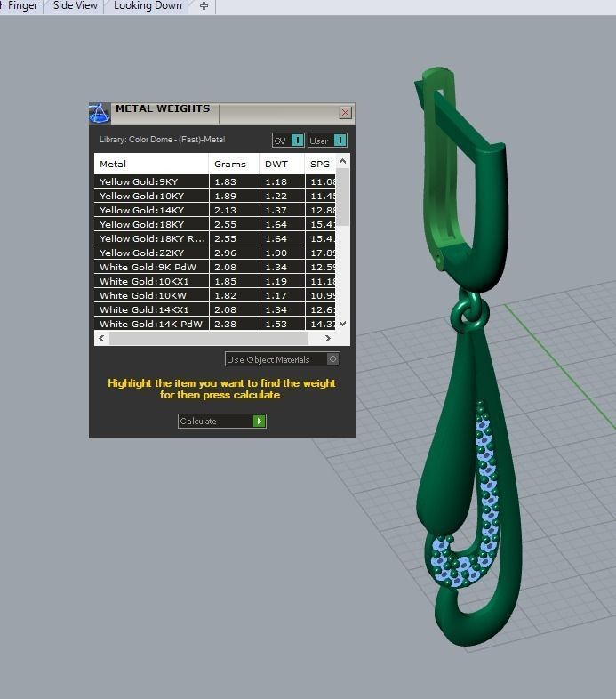The height and width of the screenshot is (699, 616).
Task: Toggle the GV library switch
Action: coord(288,141)
